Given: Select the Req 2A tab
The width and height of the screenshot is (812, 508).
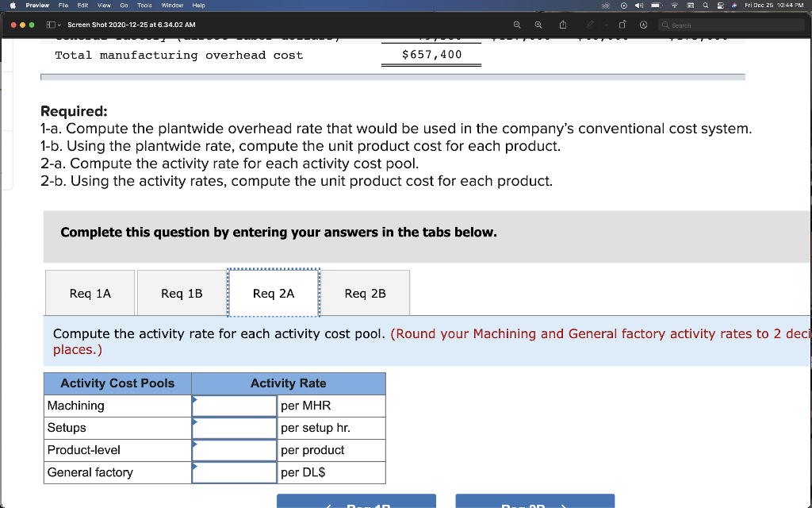Looking at the screenshot, I should 274,293.
